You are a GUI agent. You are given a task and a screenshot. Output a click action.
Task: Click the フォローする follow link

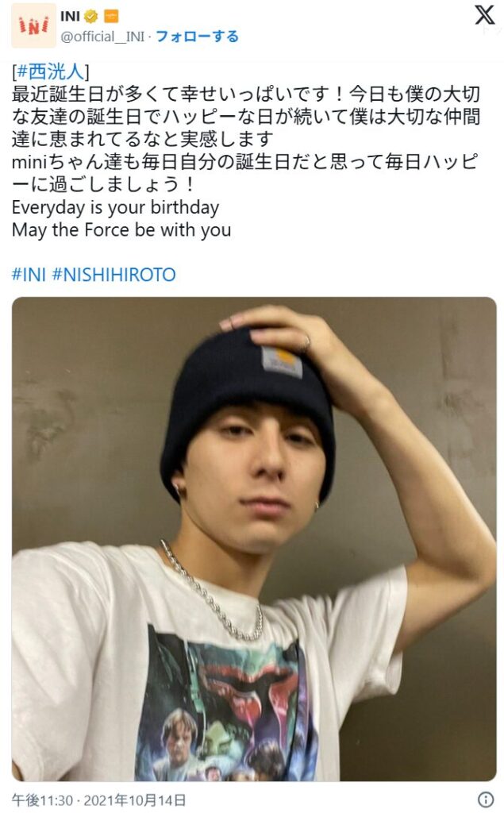(x=197, y=37)
